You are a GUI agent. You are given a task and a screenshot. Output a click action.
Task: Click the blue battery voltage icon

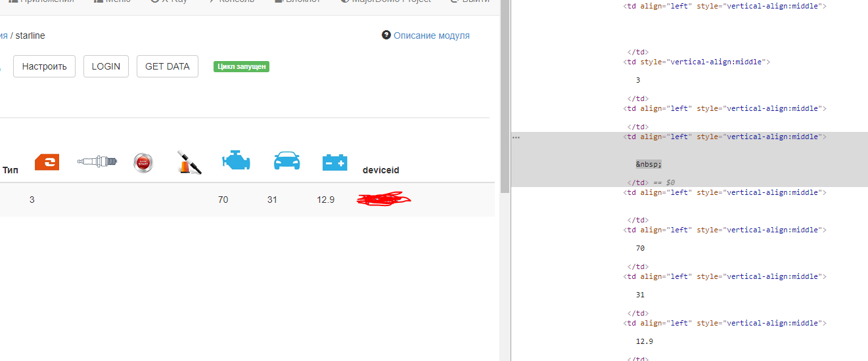click(x=335, y=162)
